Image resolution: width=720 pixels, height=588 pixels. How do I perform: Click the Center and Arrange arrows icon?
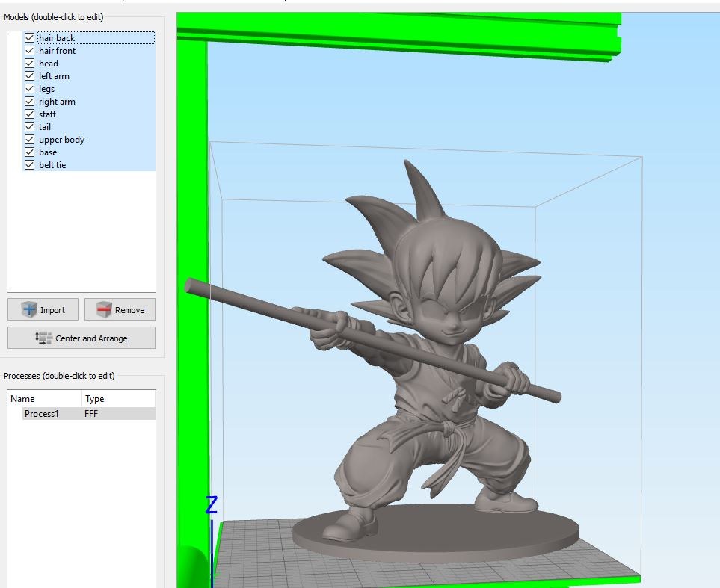(43, 338)
